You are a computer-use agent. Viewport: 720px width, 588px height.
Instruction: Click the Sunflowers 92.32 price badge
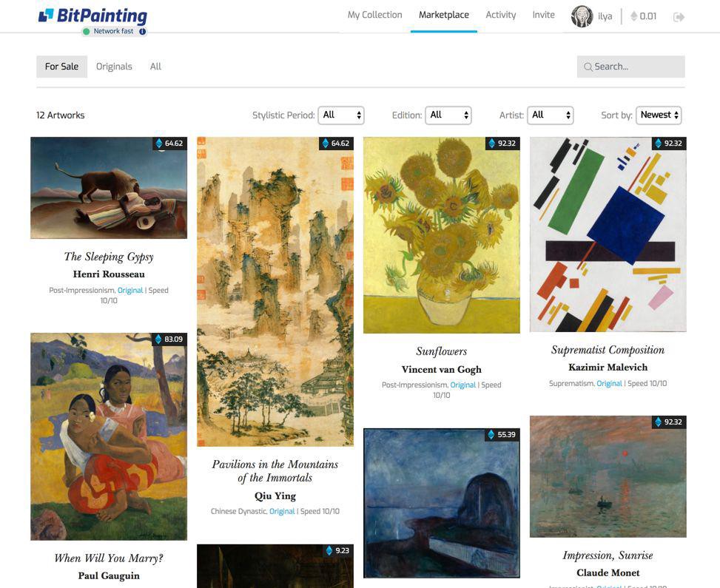(x=502, y=143)
